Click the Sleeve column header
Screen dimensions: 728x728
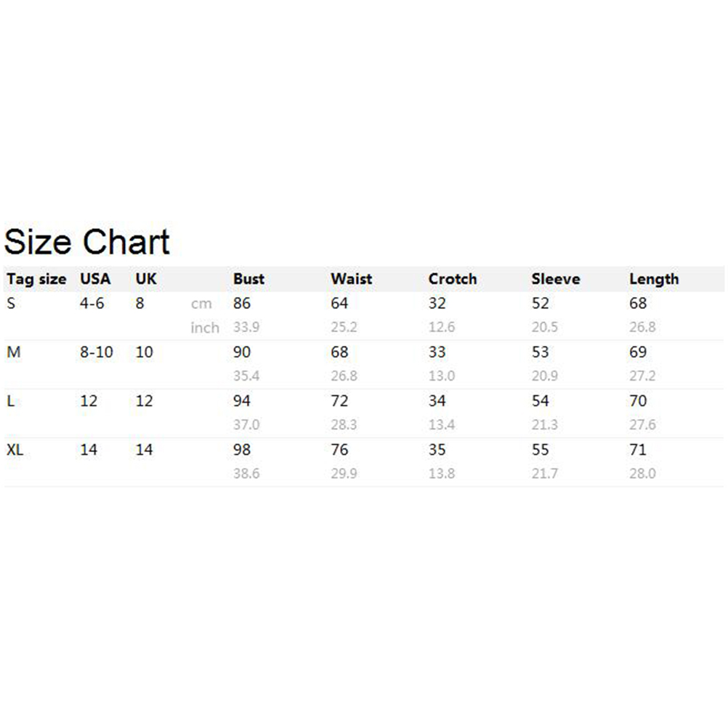(556, 279)
